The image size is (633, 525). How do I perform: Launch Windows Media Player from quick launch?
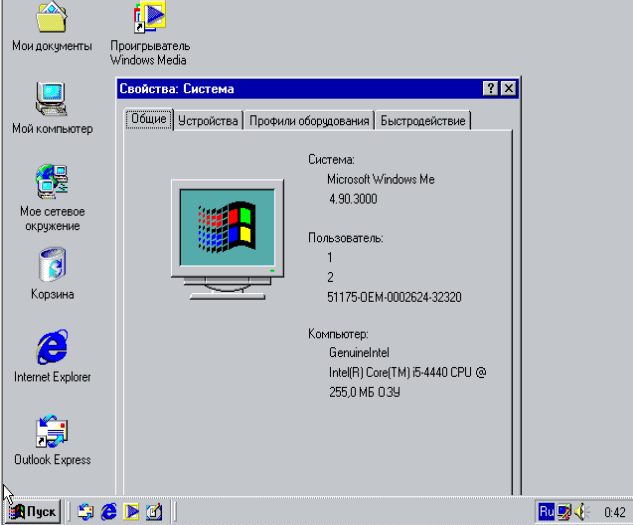[x=132, y=512]
